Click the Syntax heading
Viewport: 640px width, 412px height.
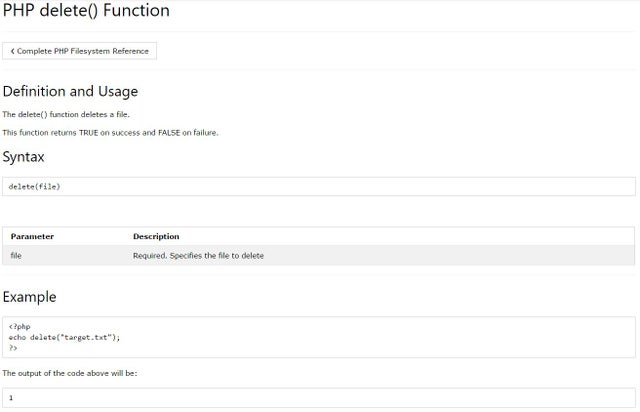23,157
